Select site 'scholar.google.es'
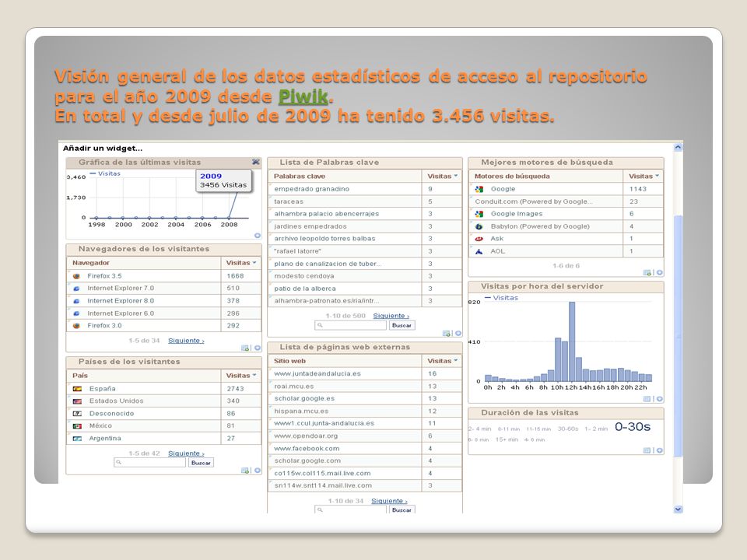 [304, 398]
